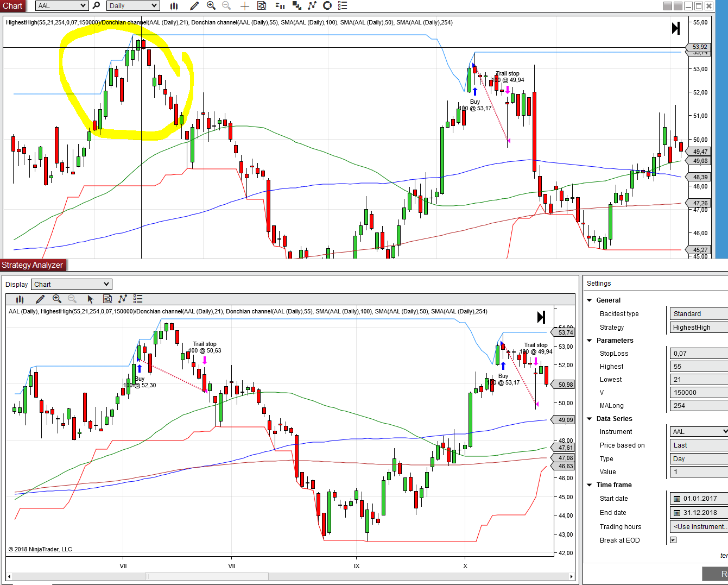This screenshot has width=728, height=585.
Task: Select drawing pencil in Strategy Analyzer toolbar
Action: pyautogui.click(x=40, y=299)
